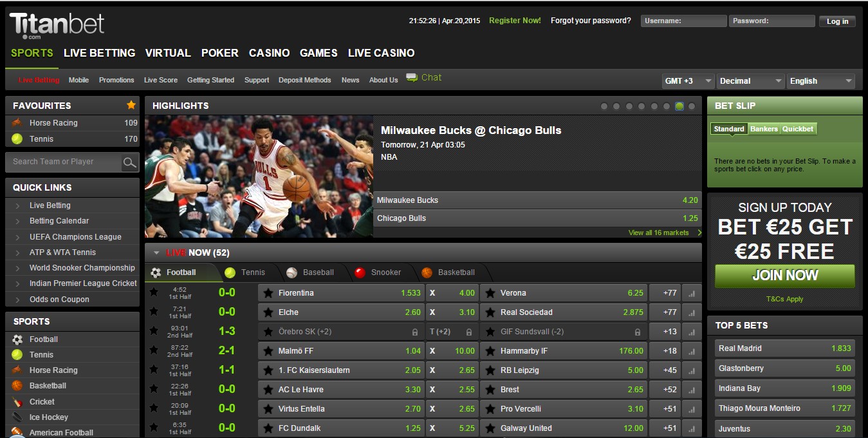This screenshot has width=868, height=438.
Task: Click the Password input field
Action: (771, 21)
